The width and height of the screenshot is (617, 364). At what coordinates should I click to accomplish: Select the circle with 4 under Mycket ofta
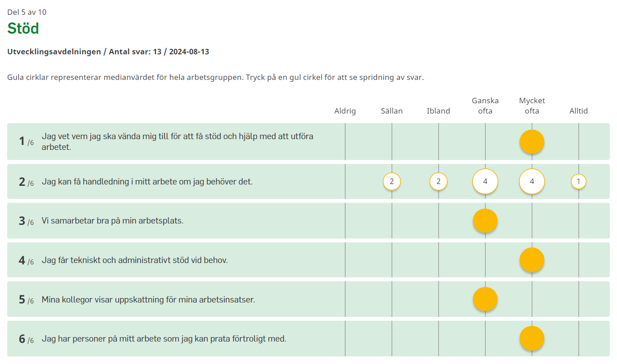tap(532, 182)
